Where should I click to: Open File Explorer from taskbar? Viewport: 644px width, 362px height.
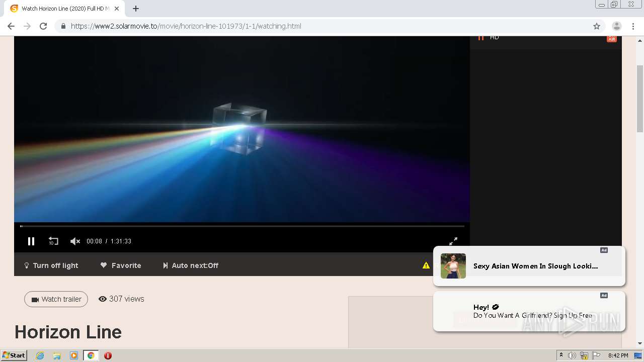(x=57, y=355)
